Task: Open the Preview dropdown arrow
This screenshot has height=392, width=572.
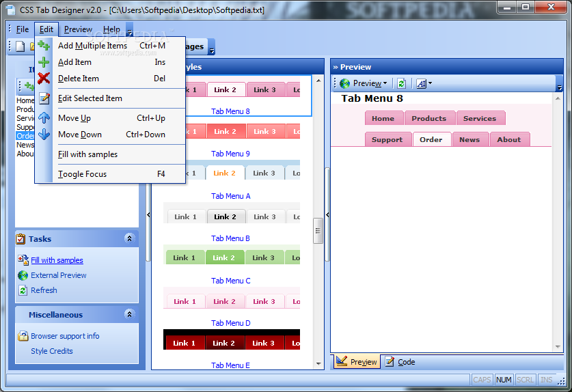Action: (x=385, y=83)
